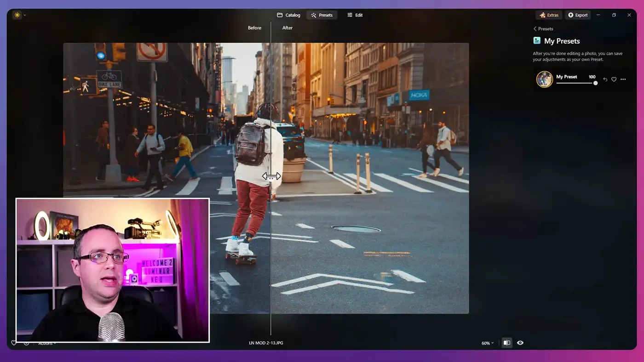Switch to the Catalog tab
The width and height of the screenshot is (644, 362).
click(x=288, y=15)
